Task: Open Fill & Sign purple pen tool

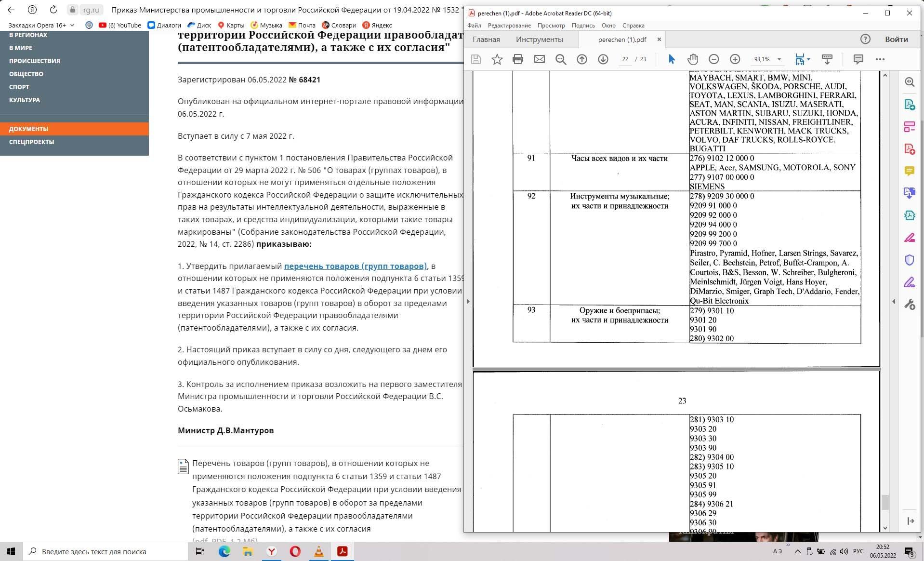Action: click(x=909, y=282)
